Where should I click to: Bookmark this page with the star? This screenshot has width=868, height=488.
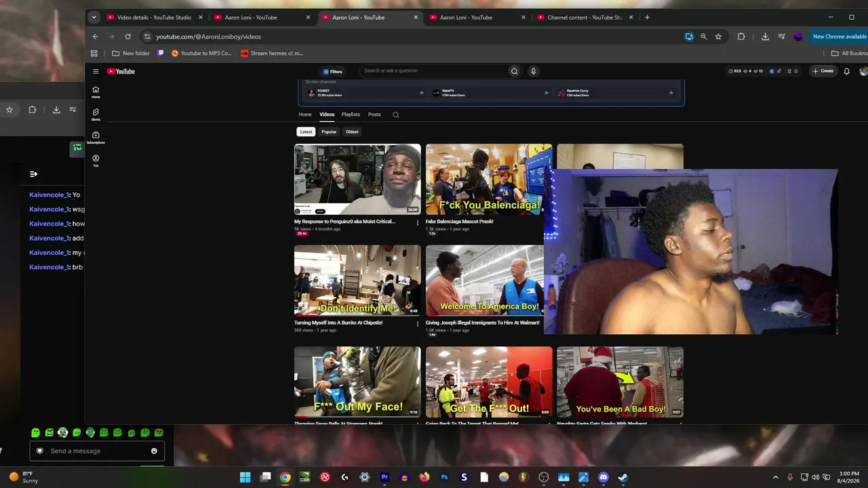point(718,37)
